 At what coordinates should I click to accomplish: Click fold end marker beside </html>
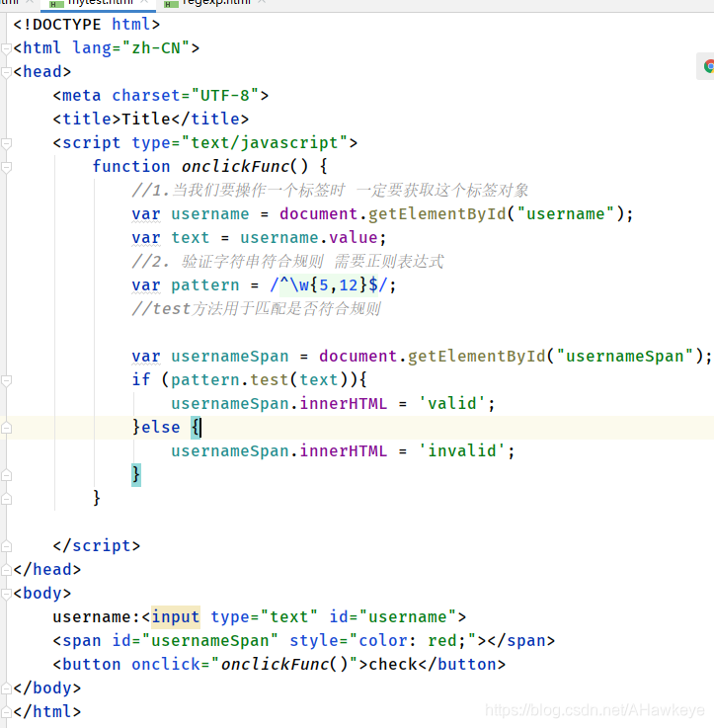(6, 712)
